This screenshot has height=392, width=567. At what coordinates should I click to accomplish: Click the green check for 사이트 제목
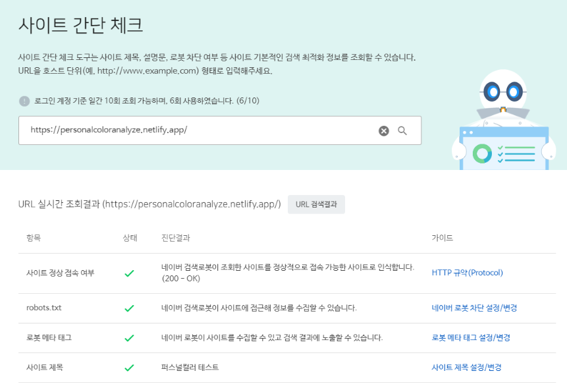point(129,368)
